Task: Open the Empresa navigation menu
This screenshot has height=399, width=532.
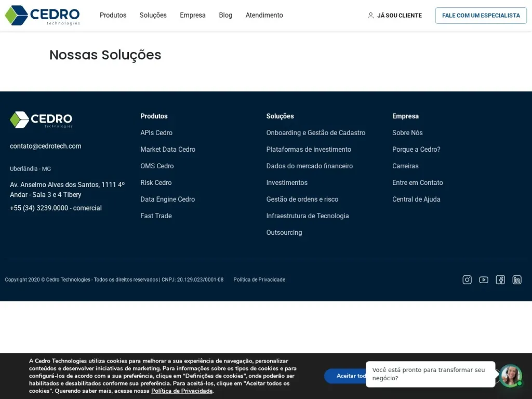Action: [193, 15]
